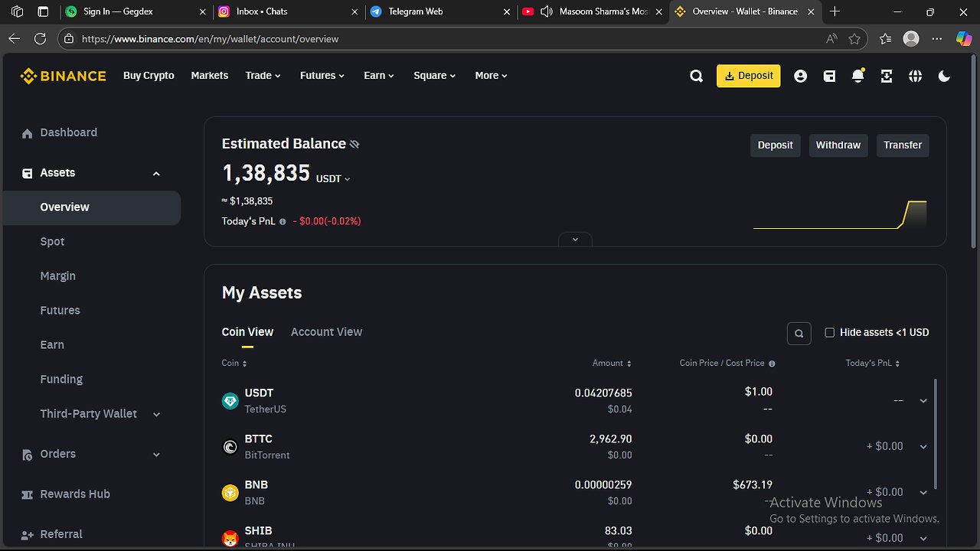Expand Orders sidebar section
Image resolution: width=980 pixels, height=551 pixels.
pos(156,455)
